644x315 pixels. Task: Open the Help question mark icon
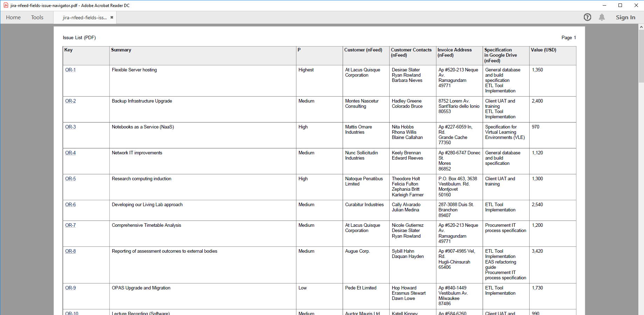(x=587, y=17)
